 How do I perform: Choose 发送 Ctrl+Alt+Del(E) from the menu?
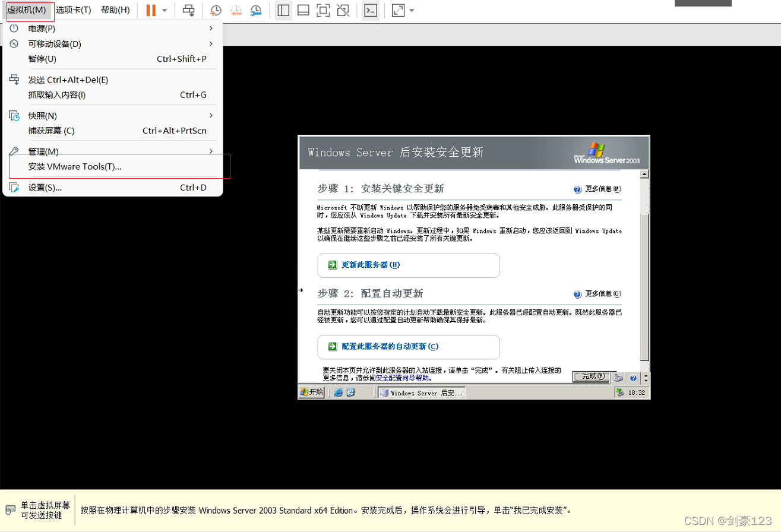(x=113, y=80)
